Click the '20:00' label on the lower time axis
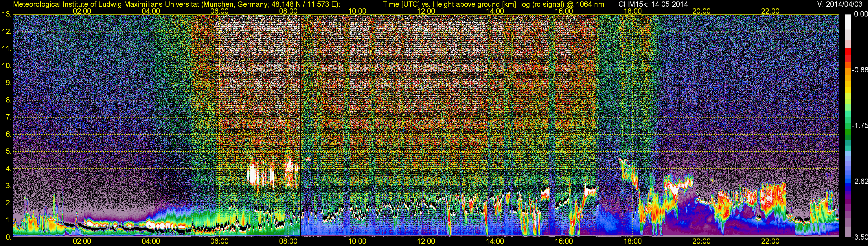868x246 pixels. (702, 241)
